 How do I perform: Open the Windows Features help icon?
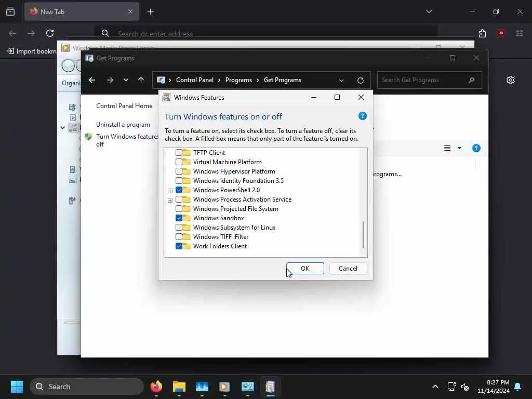click(362, 116)
